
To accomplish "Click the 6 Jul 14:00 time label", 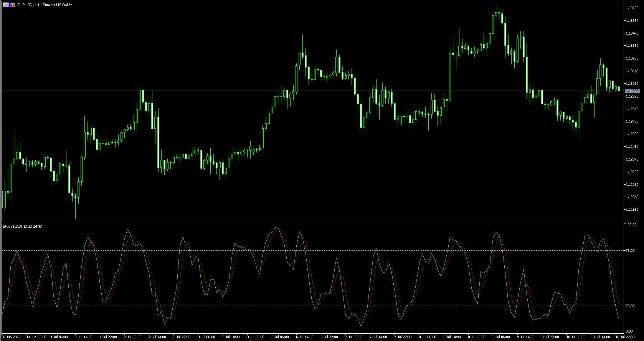I will tap(305, 337).
